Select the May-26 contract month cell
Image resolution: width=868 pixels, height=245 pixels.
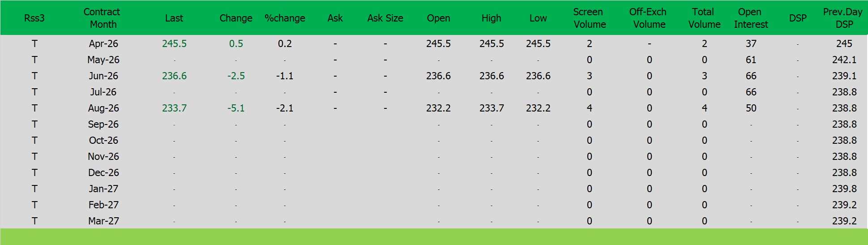click(103, 60)
